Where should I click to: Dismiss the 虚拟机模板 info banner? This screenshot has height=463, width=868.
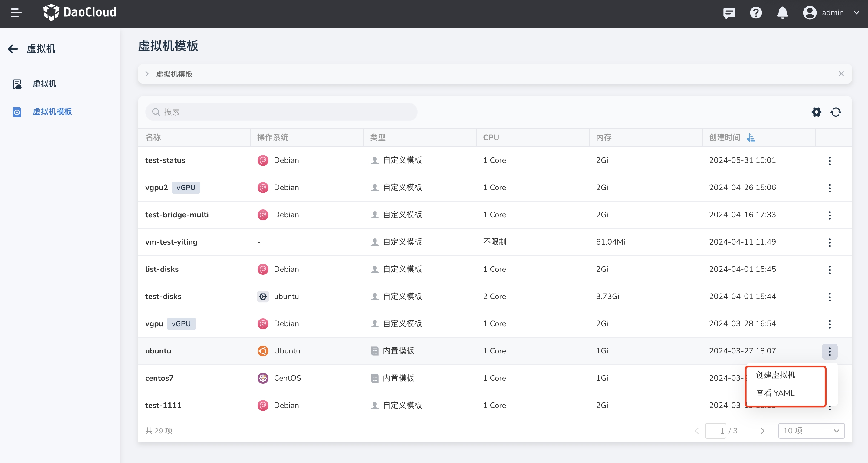(841, 74)
